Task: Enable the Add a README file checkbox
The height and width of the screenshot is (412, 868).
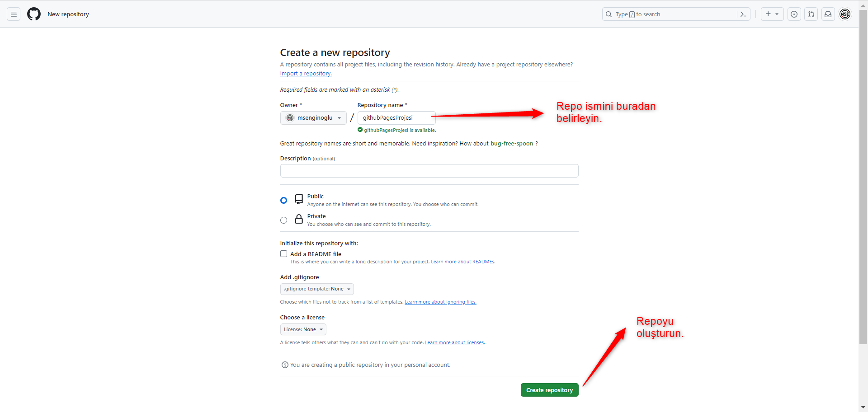Action: [x=283, y=253]
